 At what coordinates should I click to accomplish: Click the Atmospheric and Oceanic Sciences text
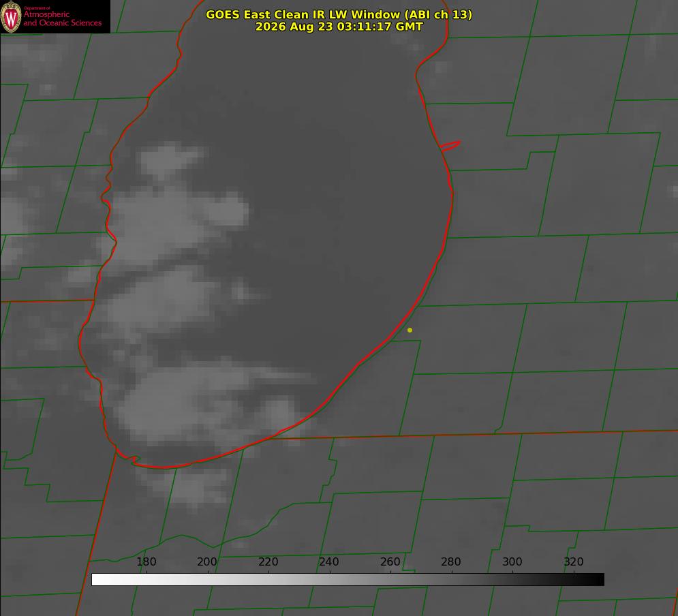(62, 18)
